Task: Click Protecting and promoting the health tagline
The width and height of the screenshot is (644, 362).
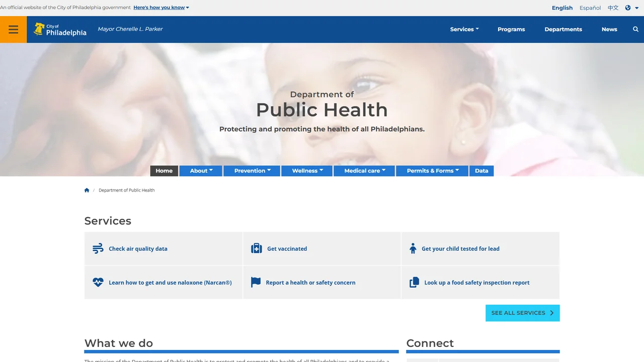Action: pos(322,129)
